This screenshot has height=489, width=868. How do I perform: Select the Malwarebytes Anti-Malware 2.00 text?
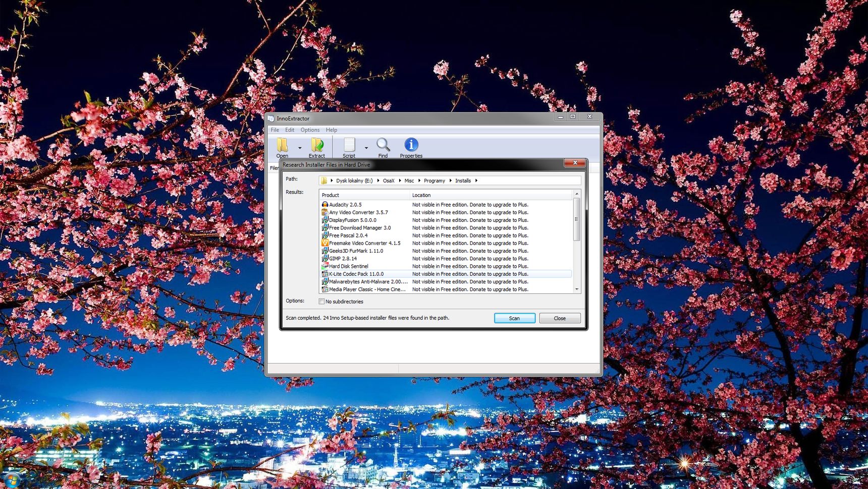pyautogui.click(x=368, y=281)
